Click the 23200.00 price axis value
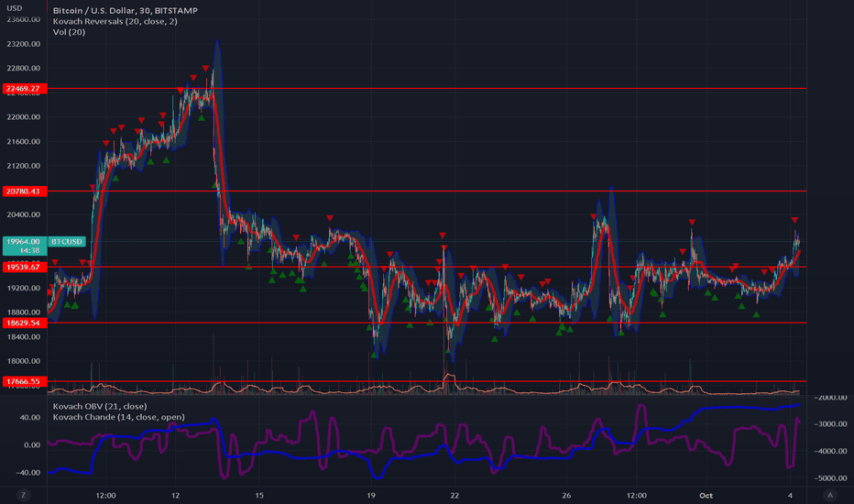The image size is (854, 504). (x=24, y=44)
